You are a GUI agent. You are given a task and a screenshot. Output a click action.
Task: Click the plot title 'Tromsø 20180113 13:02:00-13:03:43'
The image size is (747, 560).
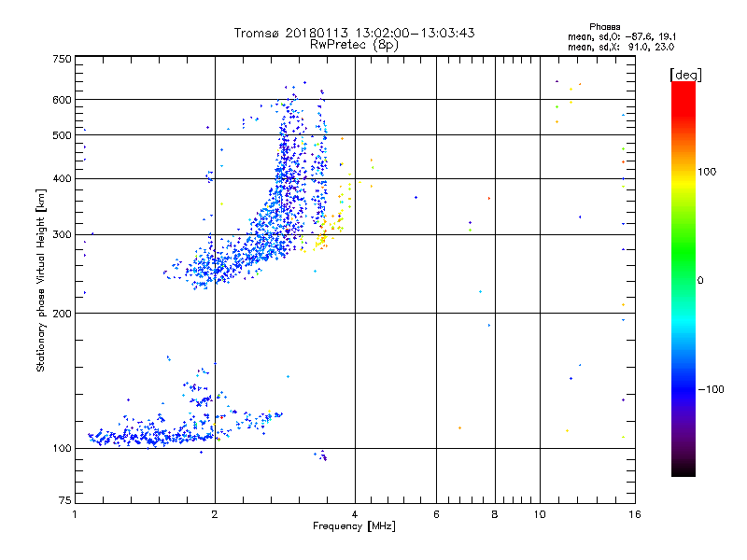(x=354, y=33)
